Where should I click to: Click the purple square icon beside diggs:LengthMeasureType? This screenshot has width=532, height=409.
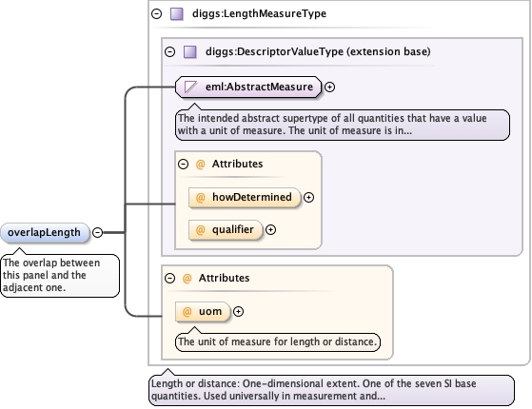tap(176, 14)
